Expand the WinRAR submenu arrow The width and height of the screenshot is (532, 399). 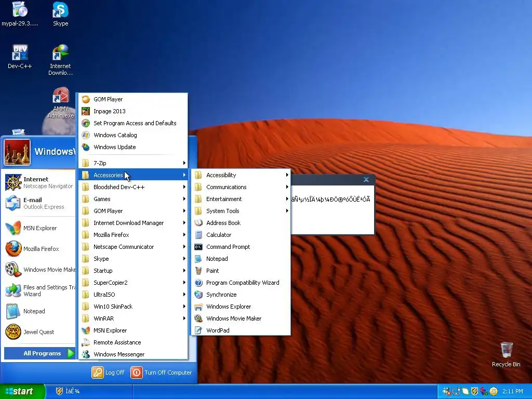pyautogui.click(x=184, y=318)
